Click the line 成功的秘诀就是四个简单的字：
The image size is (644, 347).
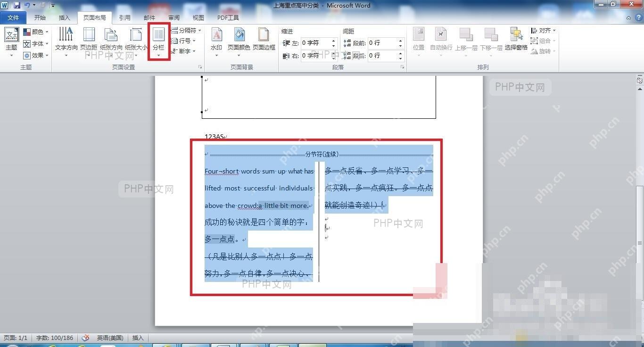click(x=256, y=222)
